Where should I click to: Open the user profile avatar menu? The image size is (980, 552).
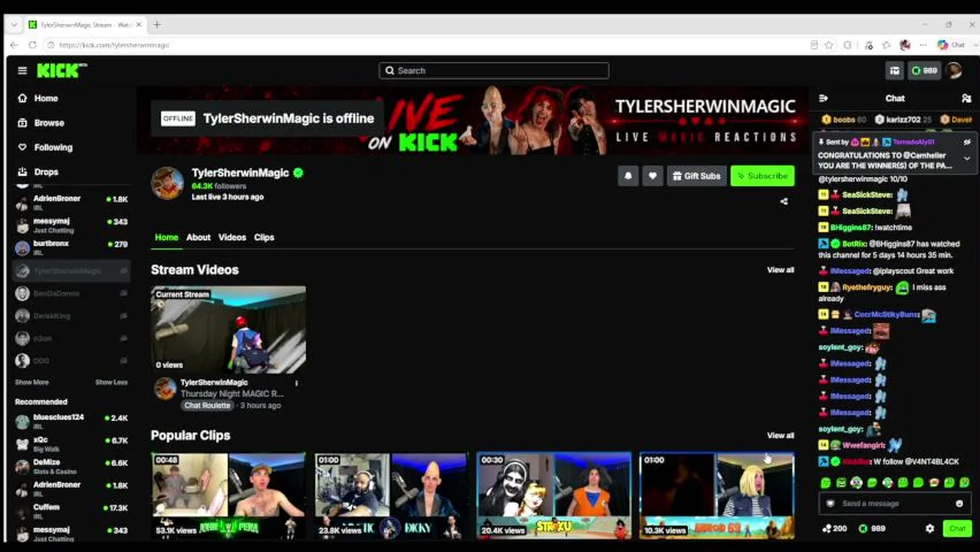954,71
